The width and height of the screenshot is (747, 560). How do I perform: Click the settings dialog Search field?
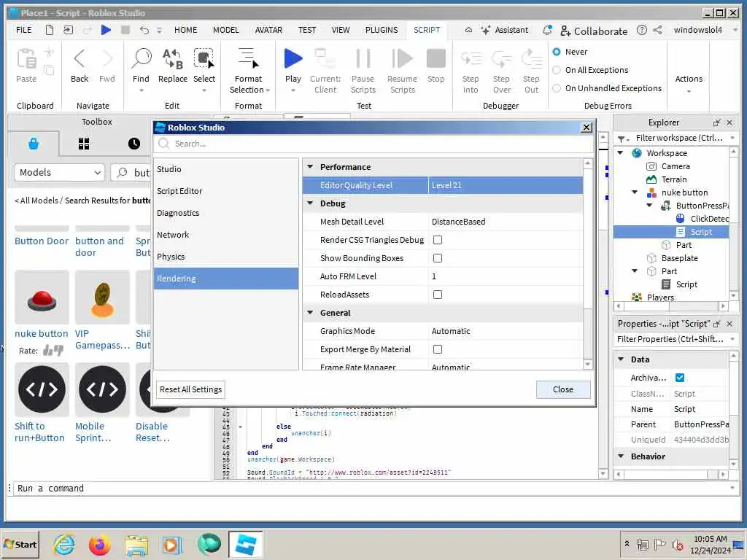pos(373,144)
